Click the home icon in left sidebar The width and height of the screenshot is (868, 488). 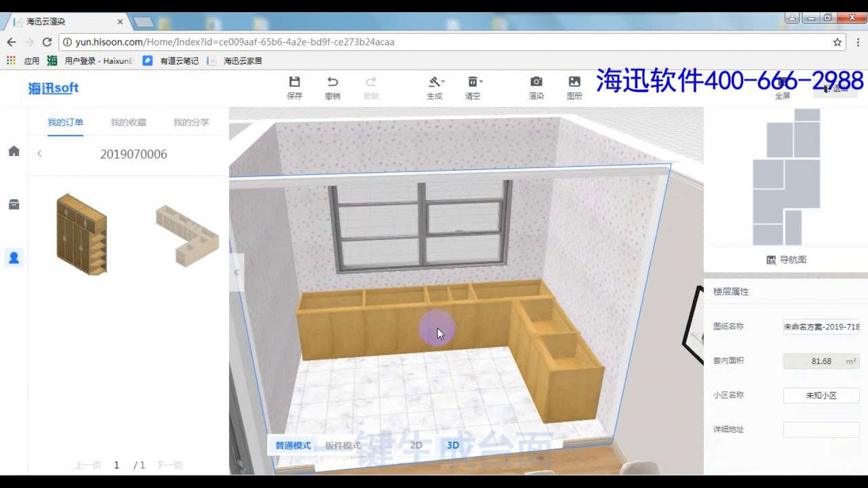click(14, 151)
